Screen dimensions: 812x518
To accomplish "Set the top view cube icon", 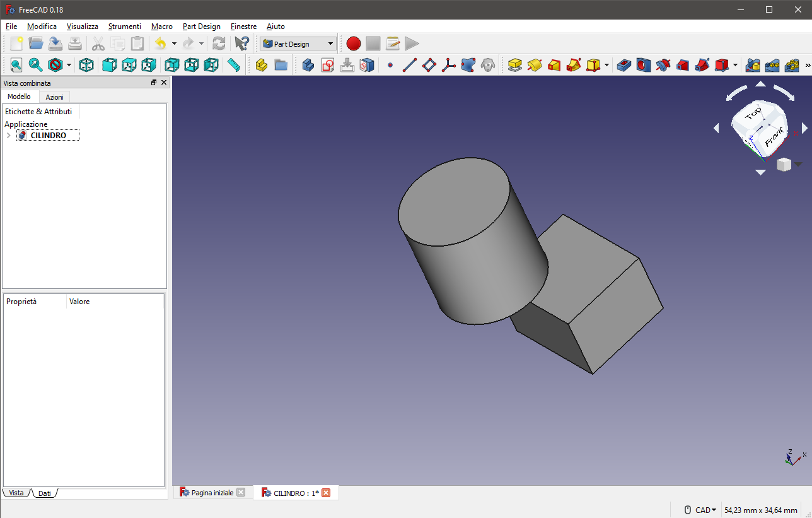I will [129, 65].
